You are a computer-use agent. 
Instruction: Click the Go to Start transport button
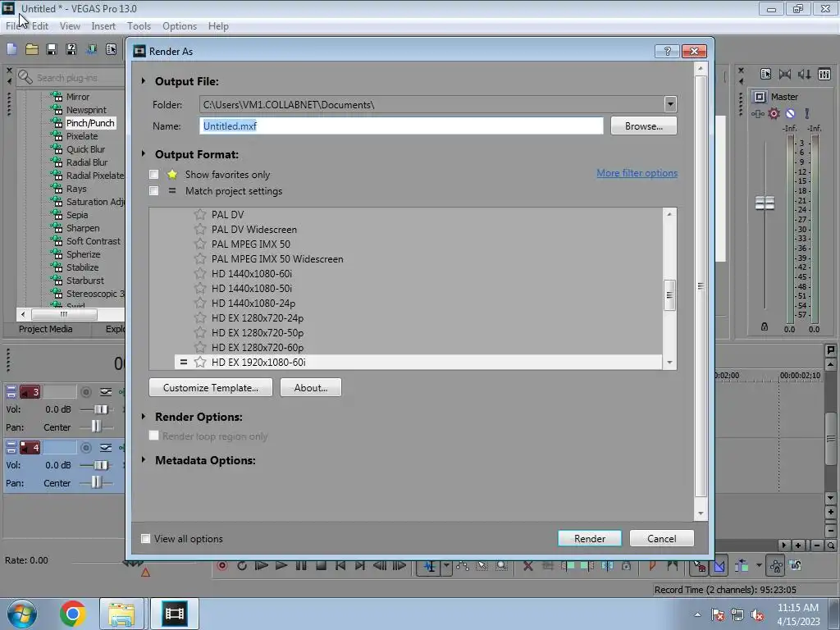click(340, 566)
